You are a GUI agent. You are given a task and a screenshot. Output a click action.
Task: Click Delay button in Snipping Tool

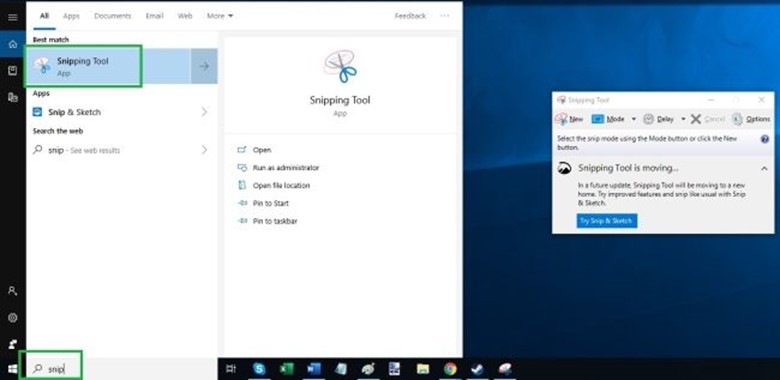point(658,119)
